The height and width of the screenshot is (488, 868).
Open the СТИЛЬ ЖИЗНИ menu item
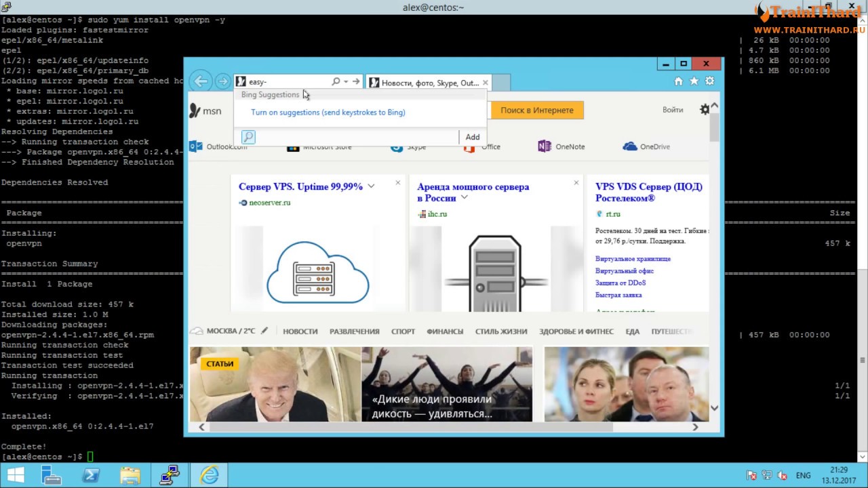tap(501, 331)
